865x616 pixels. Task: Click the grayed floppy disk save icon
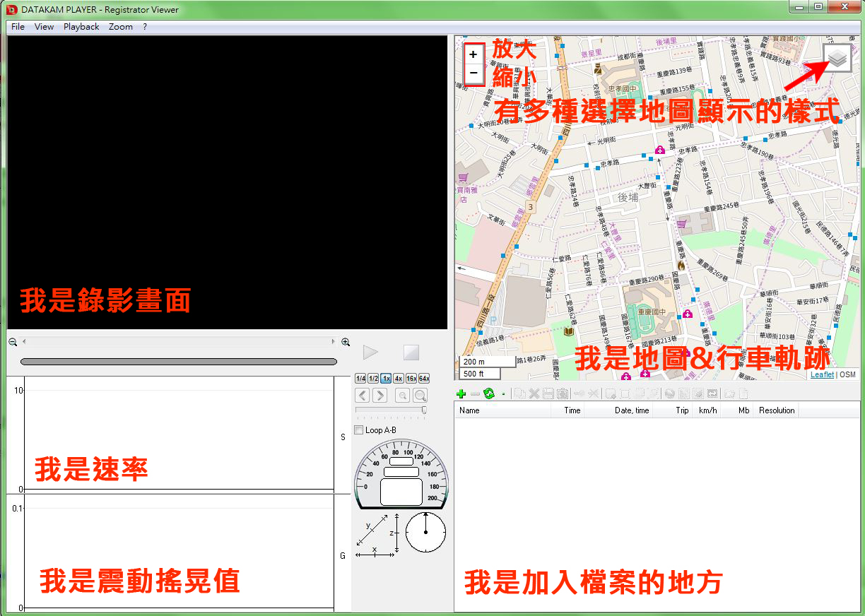tap(548, 393)
